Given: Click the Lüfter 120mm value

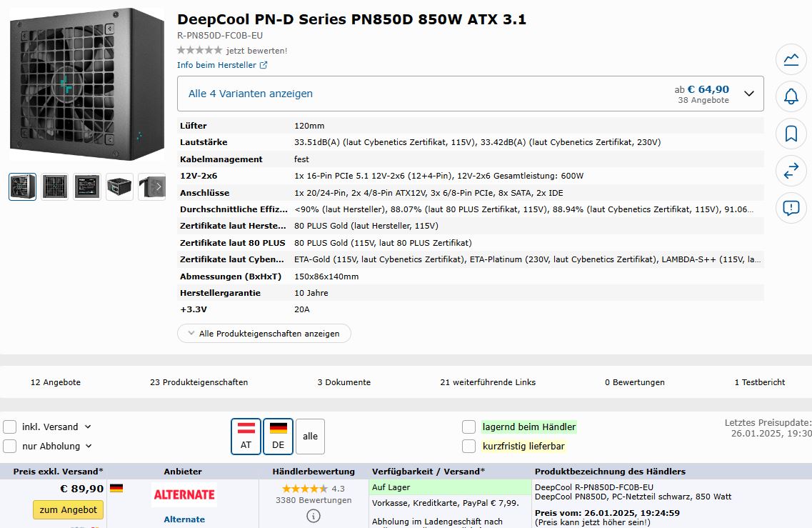Looking at the screenshot, I should click(x=309, y=126).
